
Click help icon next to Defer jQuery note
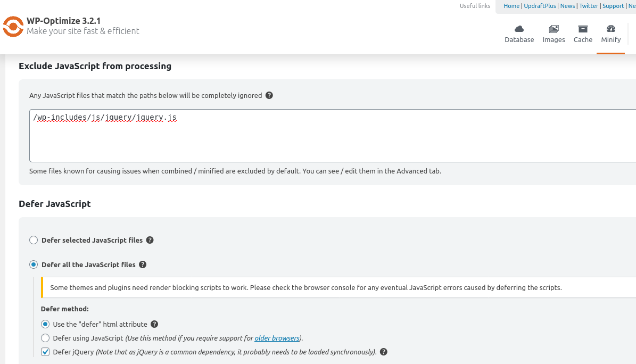click(x=384, y=352)
